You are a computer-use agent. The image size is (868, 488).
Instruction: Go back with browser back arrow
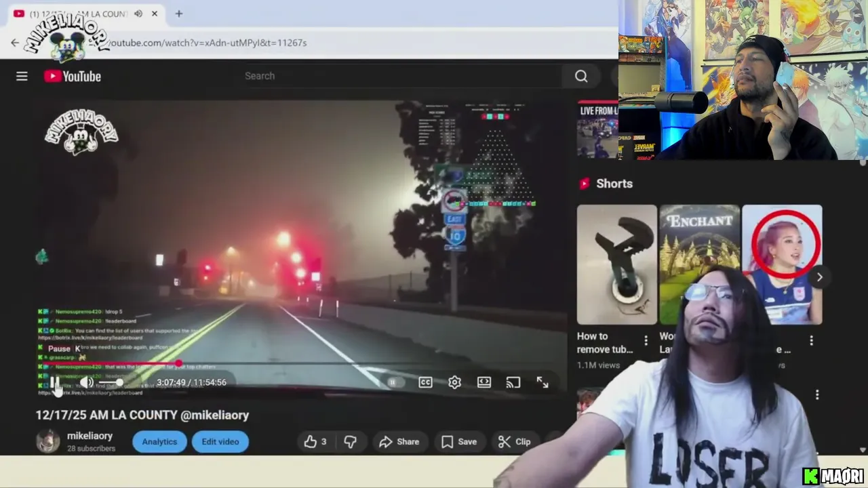pyautogui.click(x=15, y=43)
